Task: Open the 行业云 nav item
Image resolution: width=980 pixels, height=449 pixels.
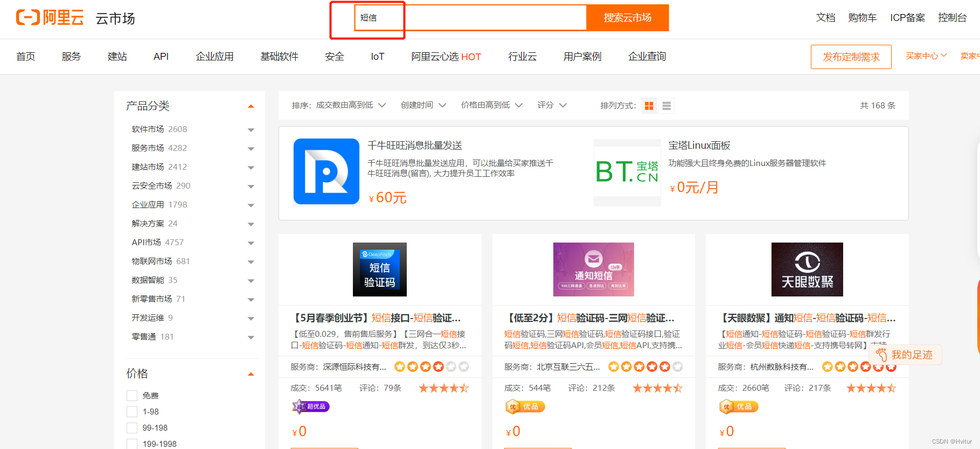Action: 523,57
